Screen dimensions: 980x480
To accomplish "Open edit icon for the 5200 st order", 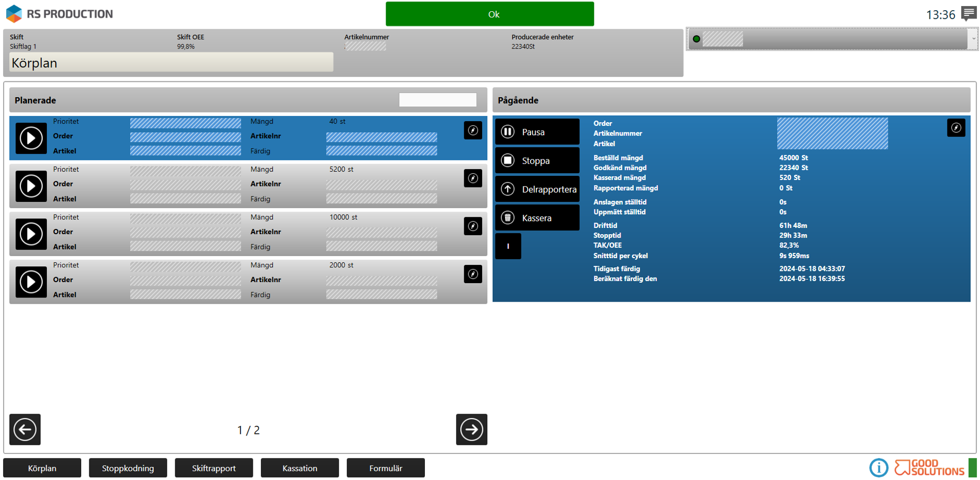I will click(x=472, y=178).
